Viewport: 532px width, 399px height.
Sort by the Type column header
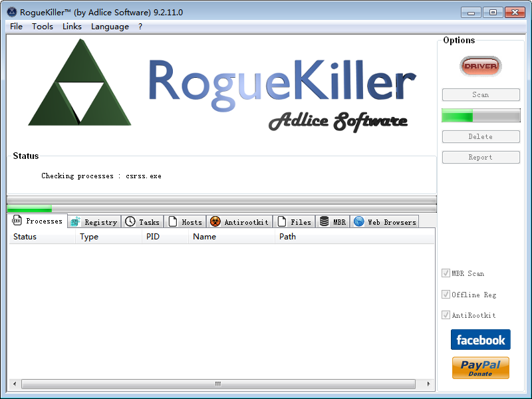(x=108, y=237)
